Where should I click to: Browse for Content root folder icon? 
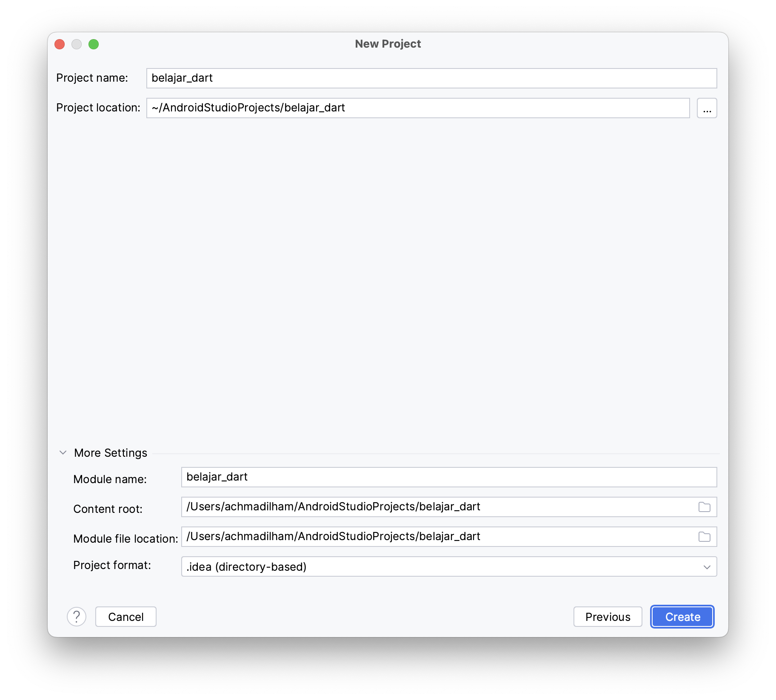point(704,507)
